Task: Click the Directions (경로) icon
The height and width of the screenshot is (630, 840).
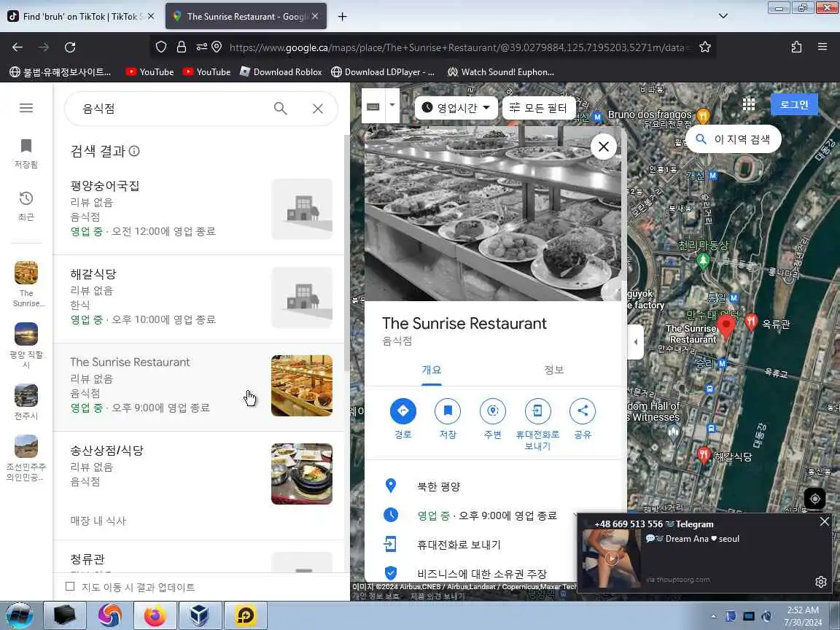Action: pos(402,411)
